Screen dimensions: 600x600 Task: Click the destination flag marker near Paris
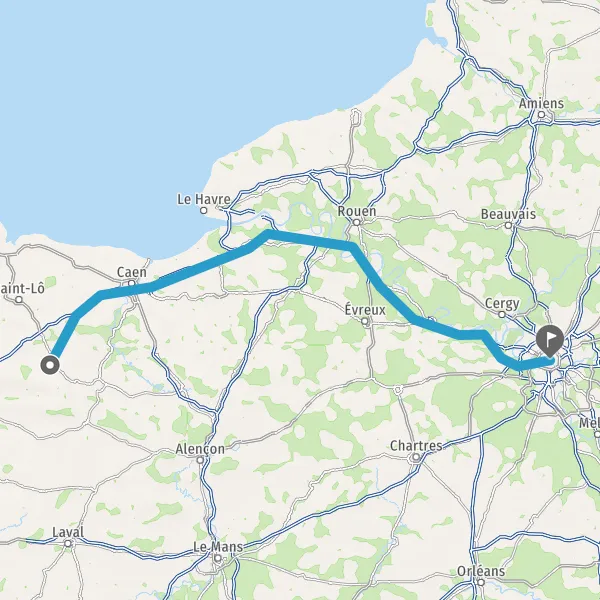tap(550, 340)
